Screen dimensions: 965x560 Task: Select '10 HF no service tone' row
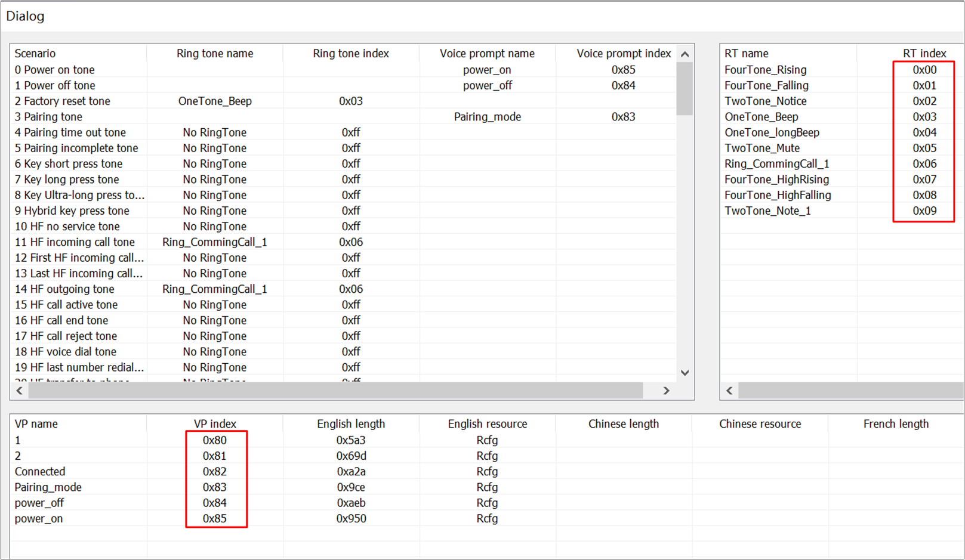tap(344, 227)
